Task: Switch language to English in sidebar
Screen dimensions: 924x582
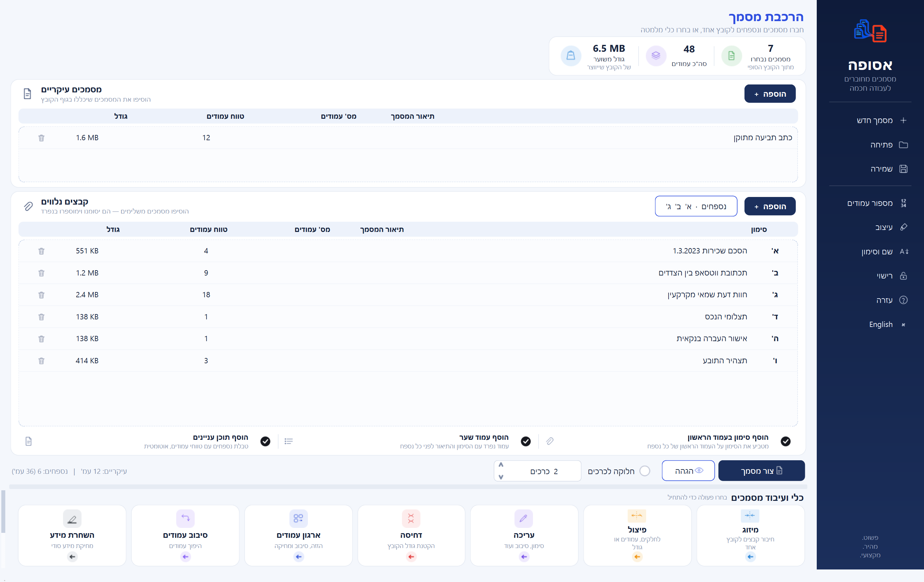Action: coord(888,325)
